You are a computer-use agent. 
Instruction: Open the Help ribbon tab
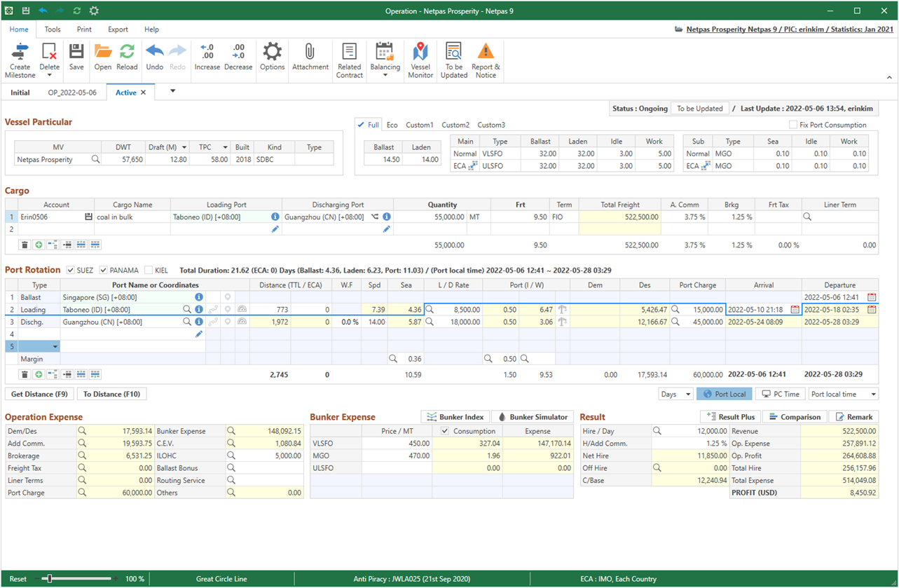[x=151, y=29]
